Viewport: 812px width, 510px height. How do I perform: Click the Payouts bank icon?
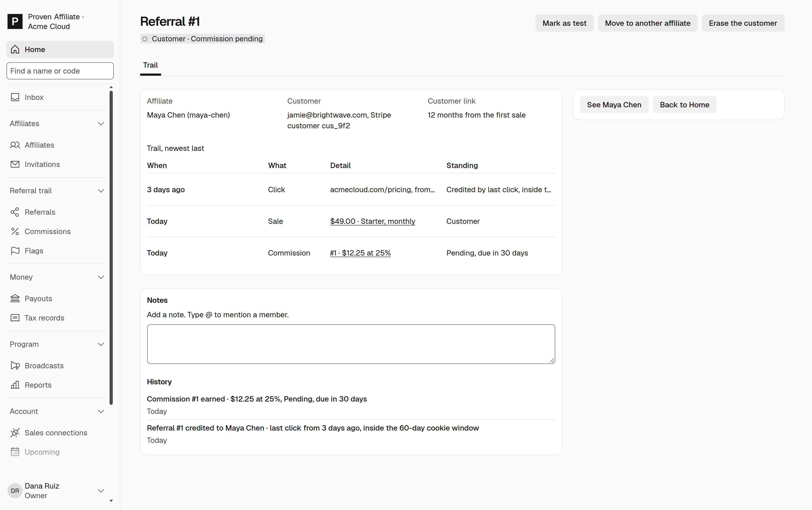click(15, 298)
